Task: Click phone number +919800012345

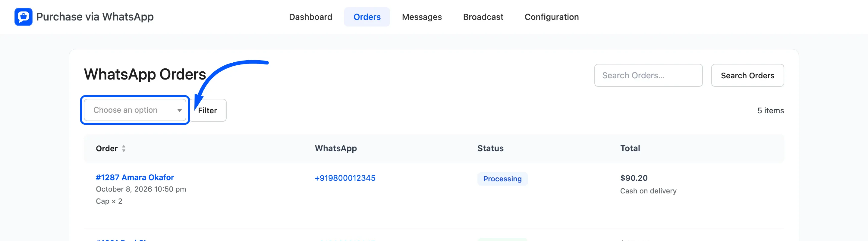Action: tap(345, 178)
